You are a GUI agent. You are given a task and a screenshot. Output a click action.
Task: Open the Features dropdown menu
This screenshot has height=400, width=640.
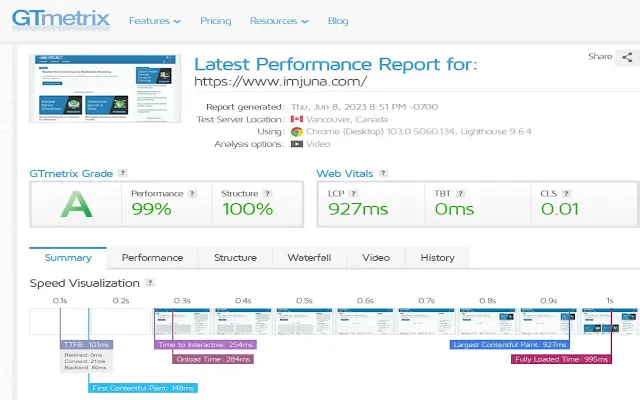tap(155, 21)
